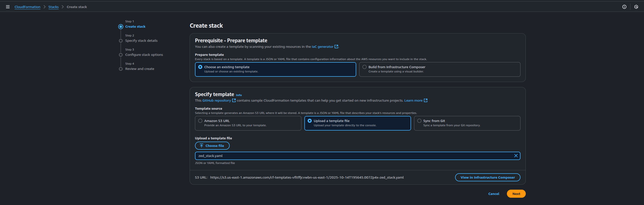Click the hexagon settings icon top right
The width and height of the screenshot is (644, 205).
[x=636, y=7]
